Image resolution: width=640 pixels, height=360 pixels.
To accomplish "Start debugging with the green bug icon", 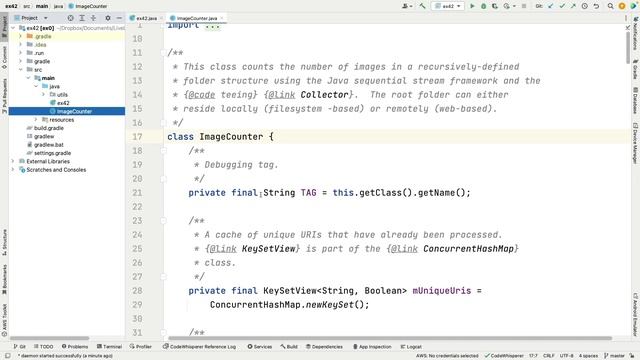I will tap(484, 6).
